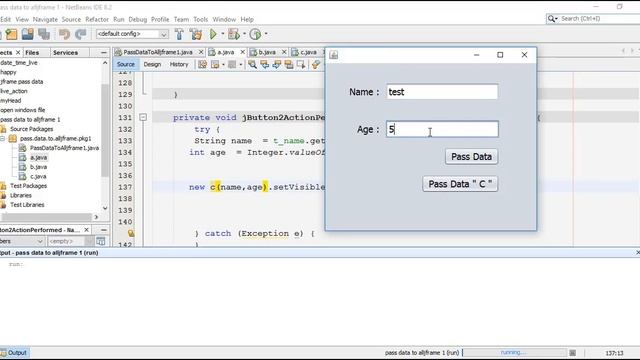Open the Profile Project dropdown arrow
This screenshot has width=640, height=360.
pyautogui.click(x=266, y=34)
